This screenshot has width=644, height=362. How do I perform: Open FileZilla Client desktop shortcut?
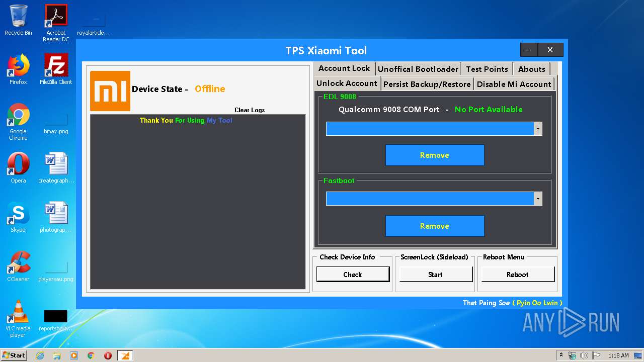pos(56,69)
